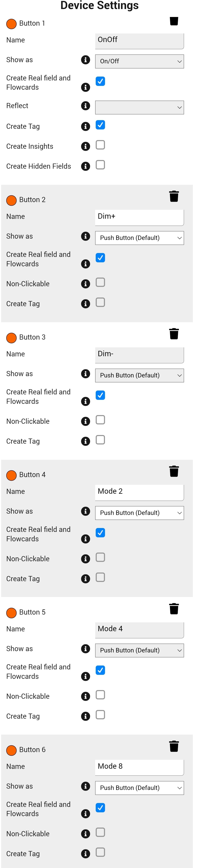
Task: Remove Button 5 using the trash icon
Action: tap(174, 609)
